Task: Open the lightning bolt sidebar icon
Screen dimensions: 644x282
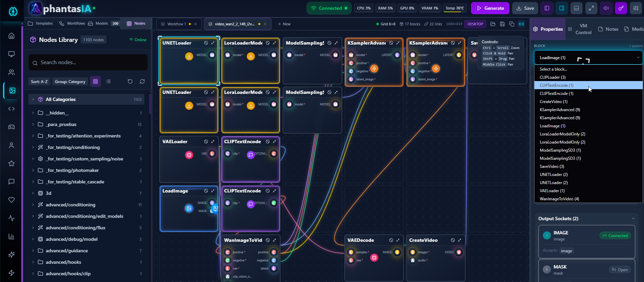Action: coord(11,273)
